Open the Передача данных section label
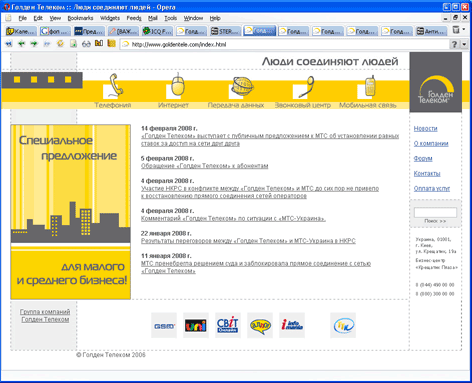 (x=236, y=105)
